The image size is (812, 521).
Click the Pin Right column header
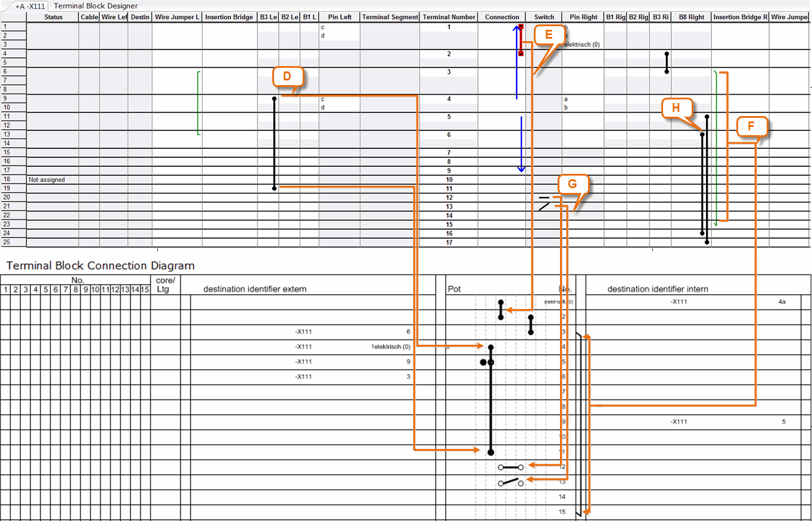pos(583,17)
